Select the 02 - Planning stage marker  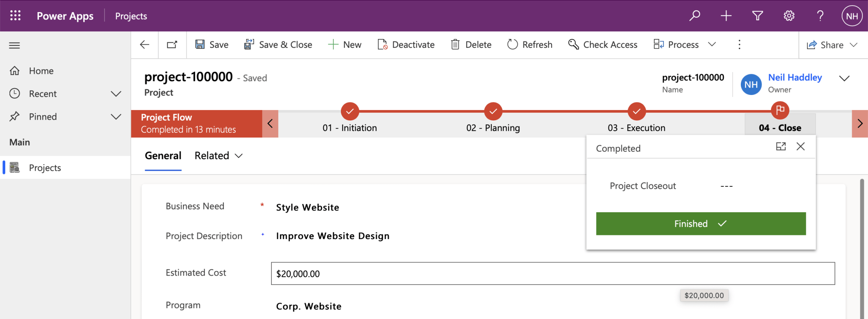[x=493, y=111]
